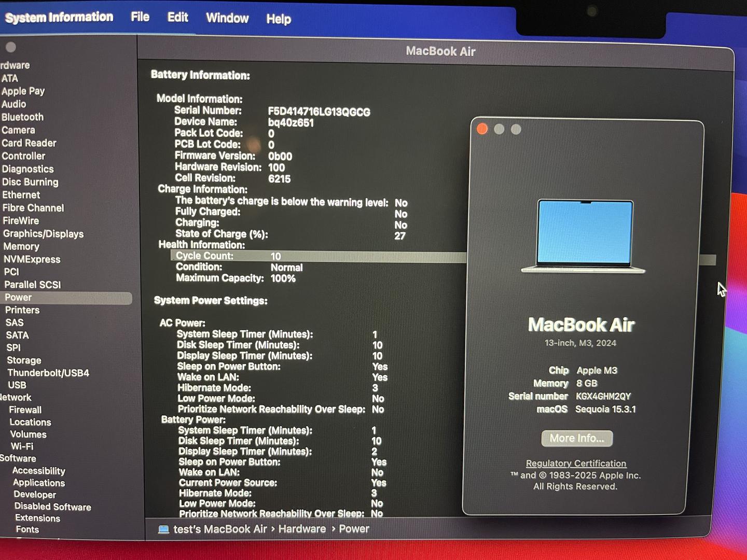Select Card Reader in the sidebar
747x560 pixels.
[29, 143]
